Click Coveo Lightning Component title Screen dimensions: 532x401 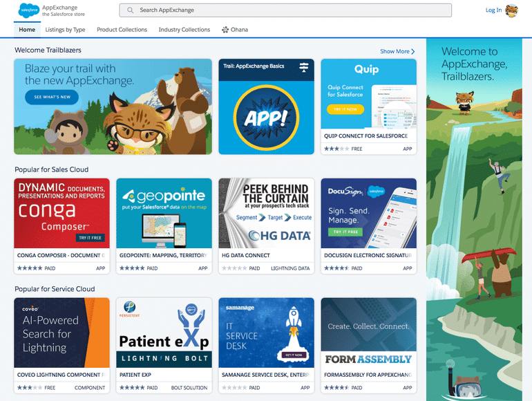61,375
